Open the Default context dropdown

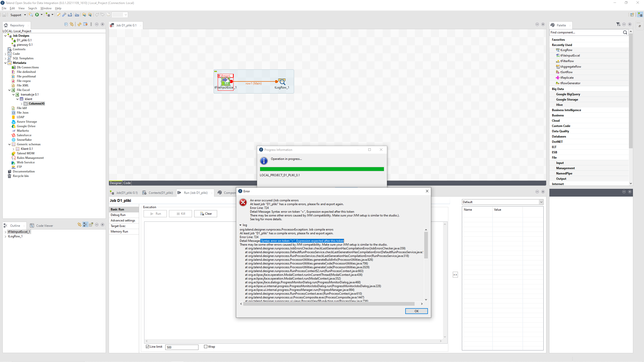(541, 202)
